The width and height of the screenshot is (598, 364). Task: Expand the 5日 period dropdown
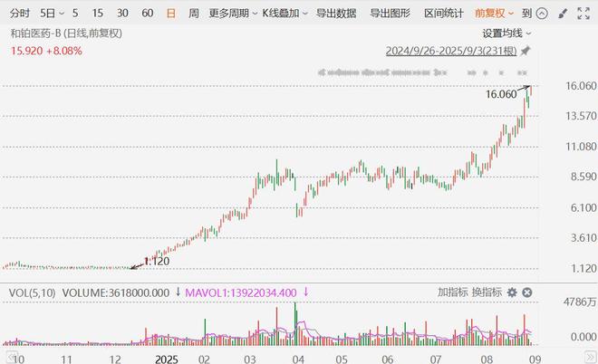(x=53, y=14)
